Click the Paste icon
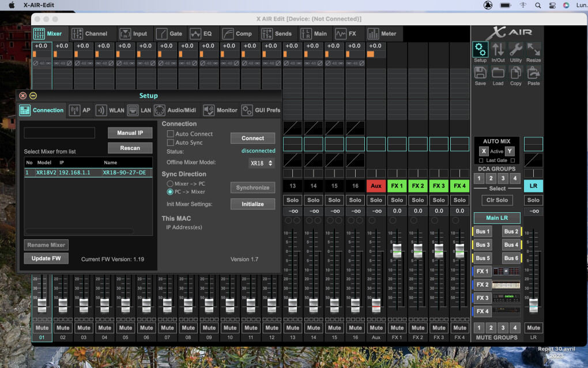The height and width of the screenshot is (368, 588). click(534, 73)
